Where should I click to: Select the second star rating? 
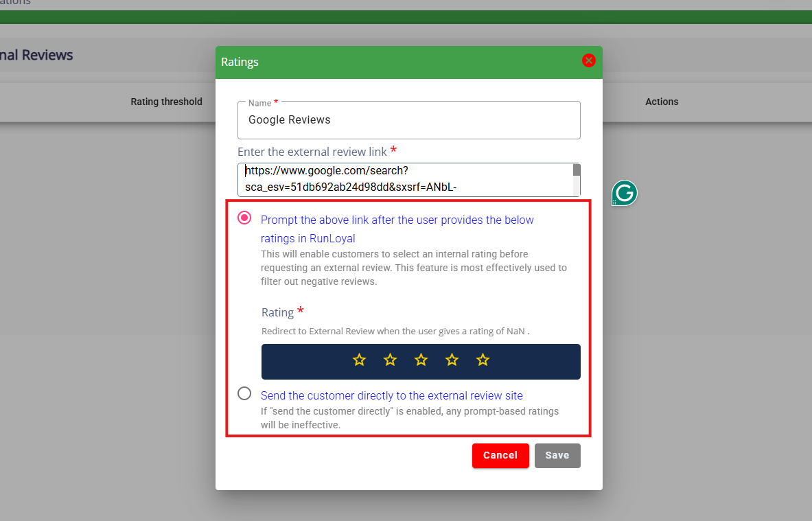[x=390, y=360]
